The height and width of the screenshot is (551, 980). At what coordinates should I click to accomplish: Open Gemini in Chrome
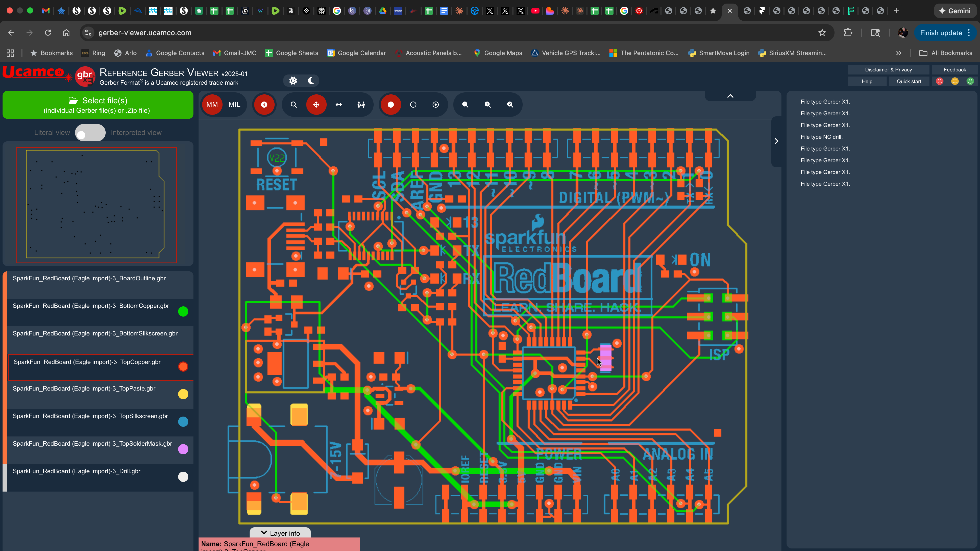(x=954, y=11)
